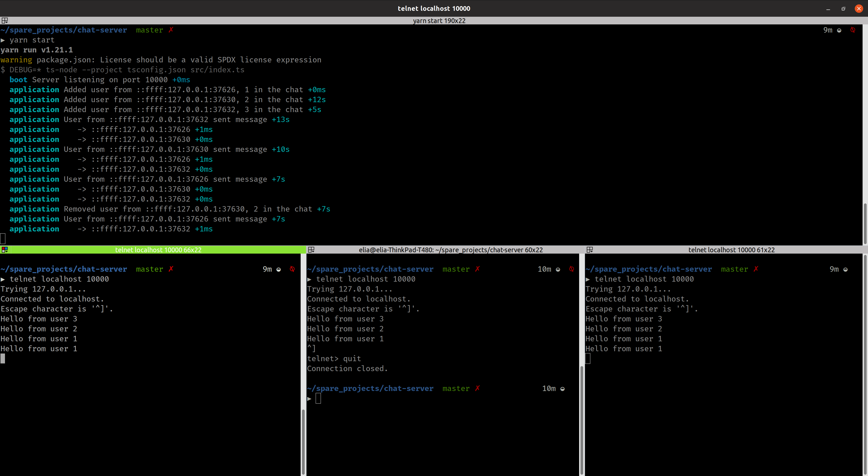Click the cursor line in the left telnet session
868x476 pixels.
pyautogui.click(x=3, y=359)
